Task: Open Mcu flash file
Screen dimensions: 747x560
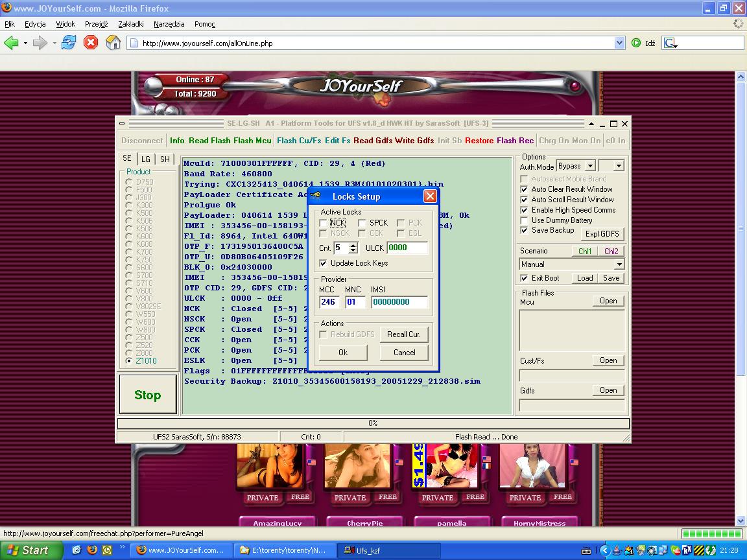Action: coord(608,301)
